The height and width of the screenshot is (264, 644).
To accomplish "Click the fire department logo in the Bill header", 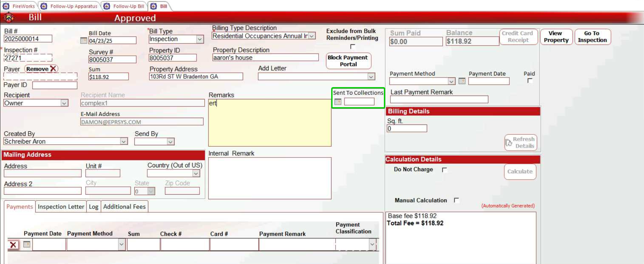I will pyautogui.click(x=9, y=17).
